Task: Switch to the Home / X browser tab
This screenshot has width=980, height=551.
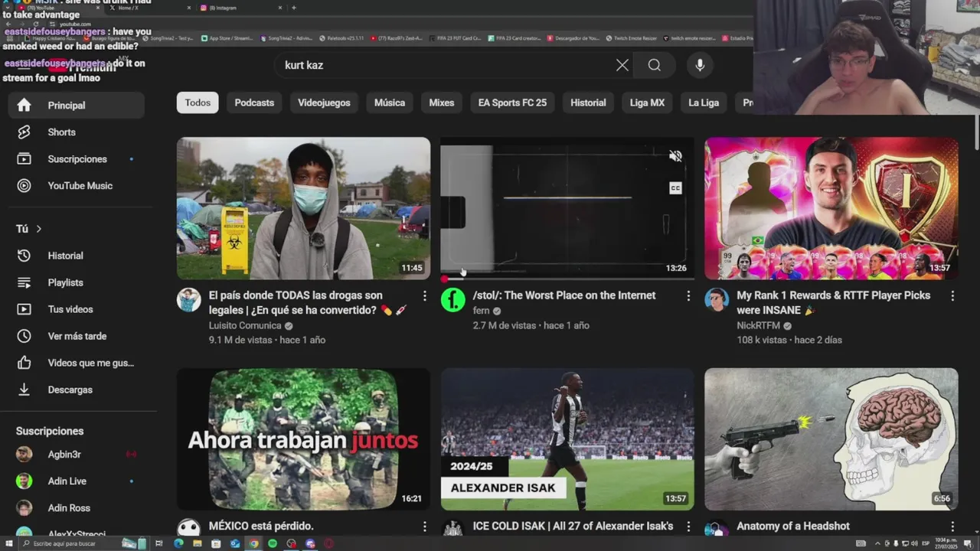Action: point(149,8)
